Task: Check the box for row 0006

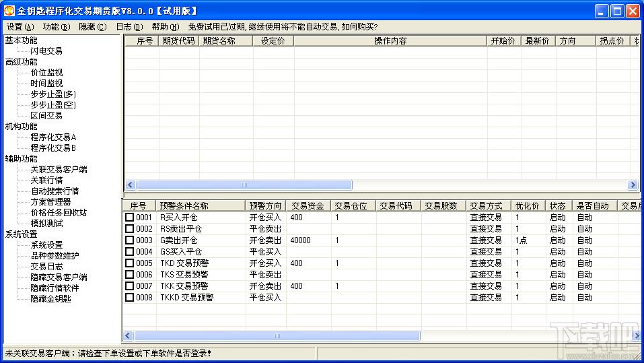Action: [129, 274]
